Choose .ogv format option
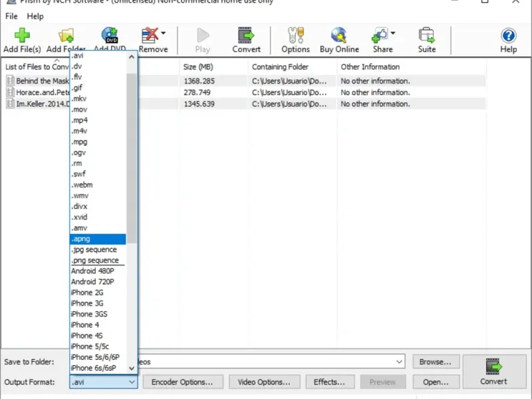Screen dimensions: 532x399 click(x=98, y=153)
